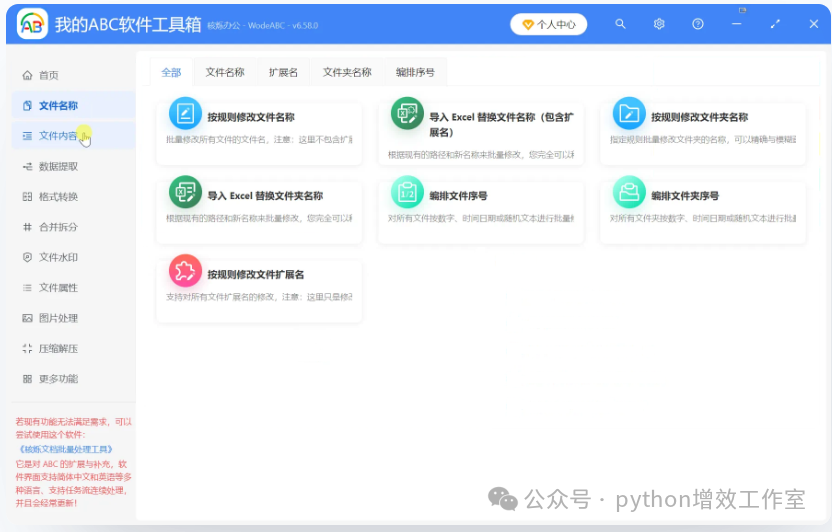The width and height of the screenshot is (832, 532).
Task: Open blue icon for 按规则修改文件名称
Action: coord(185,113)
